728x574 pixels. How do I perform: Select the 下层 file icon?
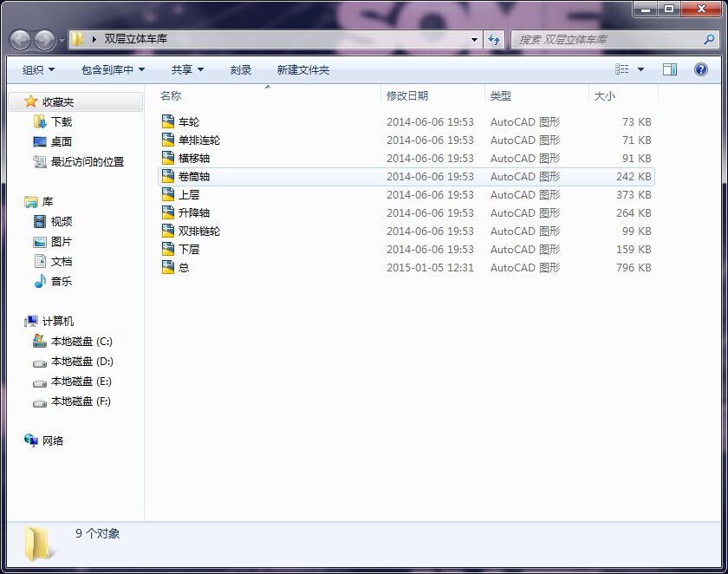point(167,249)
